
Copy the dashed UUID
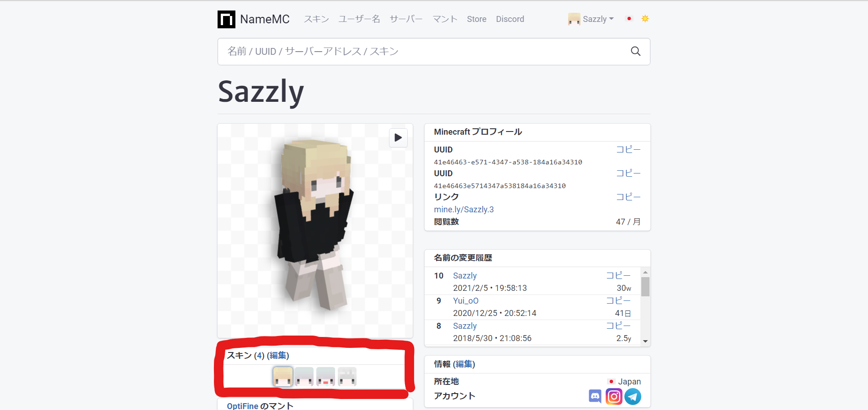click(x=628, y=150)
